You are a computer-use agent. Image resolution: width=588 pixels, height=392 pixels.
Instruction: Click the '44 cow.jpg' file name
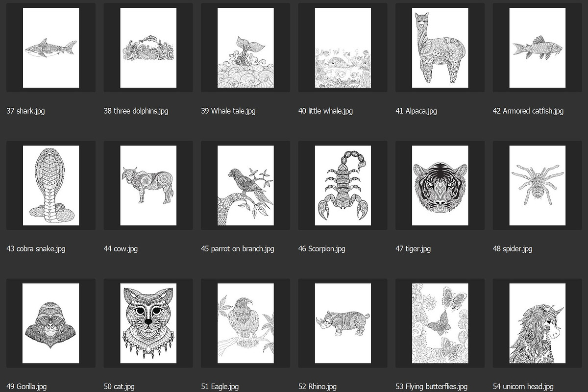[x=121, y=249]
